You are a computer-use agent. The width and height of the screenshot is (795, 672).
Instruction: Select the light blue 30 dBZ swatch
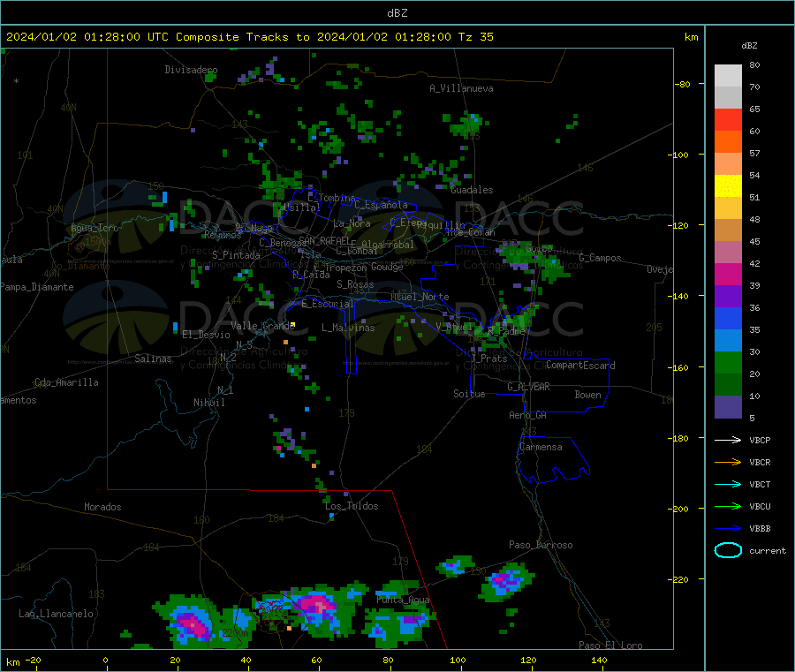click(728, 341)
